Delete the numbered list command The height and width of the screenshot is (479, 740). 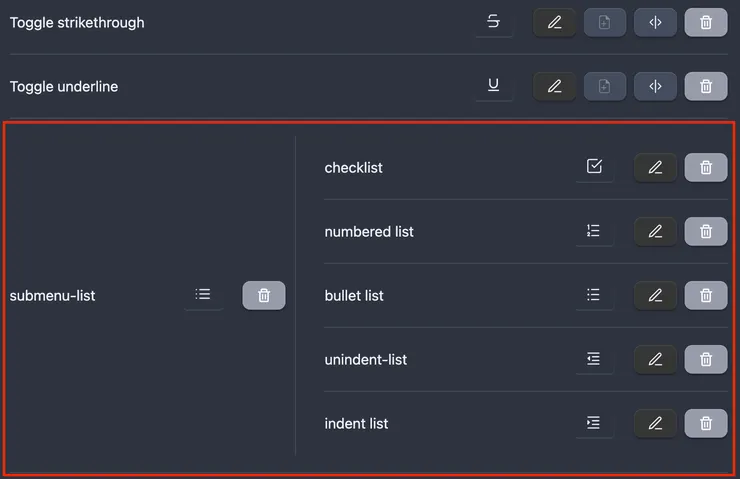coord(706,231)
